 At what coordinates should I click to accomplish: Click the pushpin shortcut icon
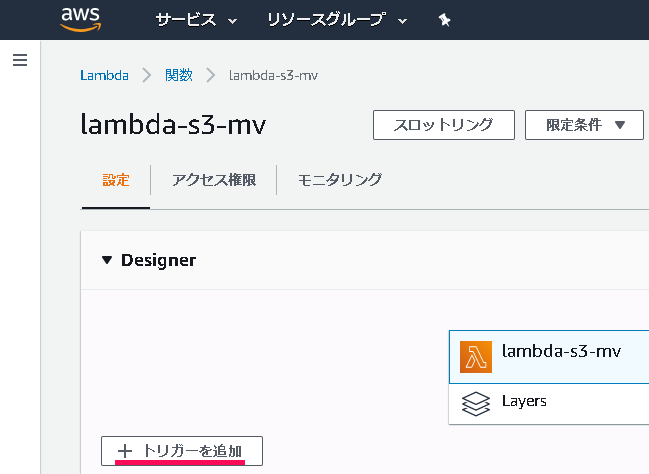(445, 20)
